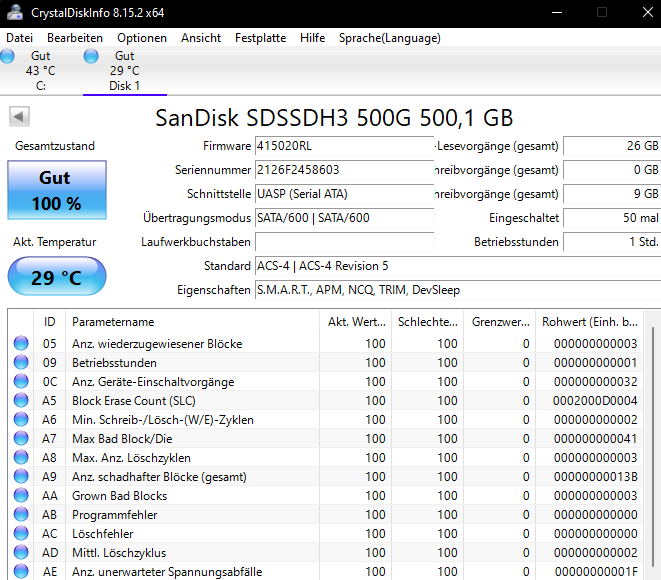Select the Disk 1 drive tab
This screenshot has height=580, width=661.
pos(125,71)
